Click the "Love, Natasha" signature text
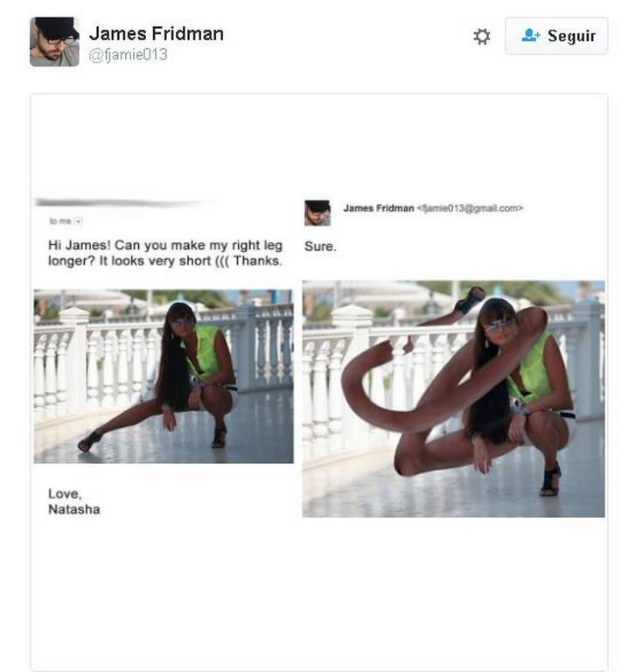 tap(74, 501)
